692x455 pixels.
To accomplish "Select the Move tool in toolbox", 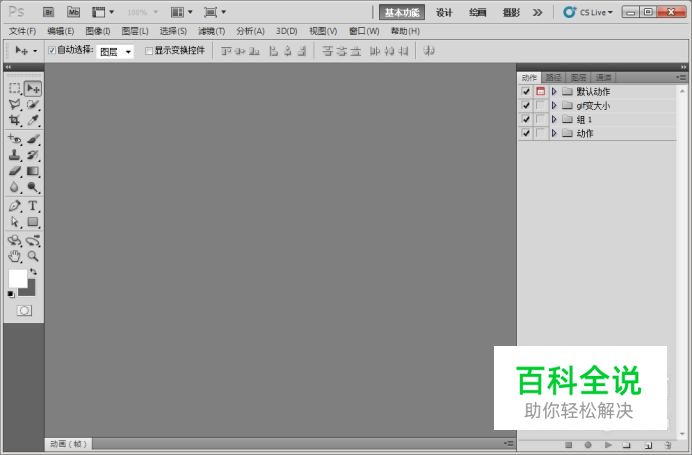I will [33, 88].
